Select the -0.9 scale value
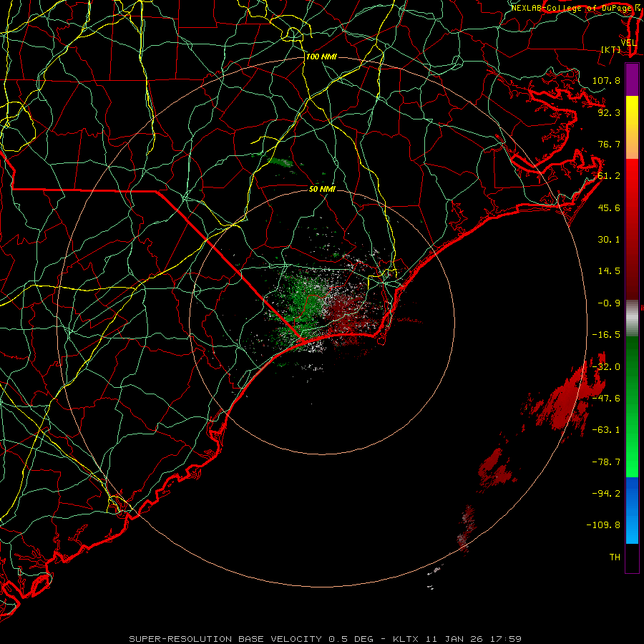Viewport: 644px width, 644px height. click(609, 303)
